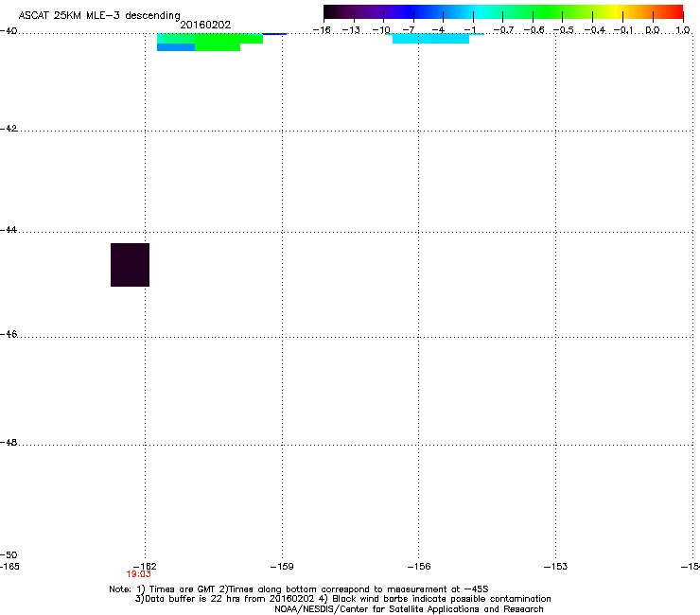Click the color scale label -4
Image resolution: width=700 pixels, height=615 pixels.
(x=439, y=30)
